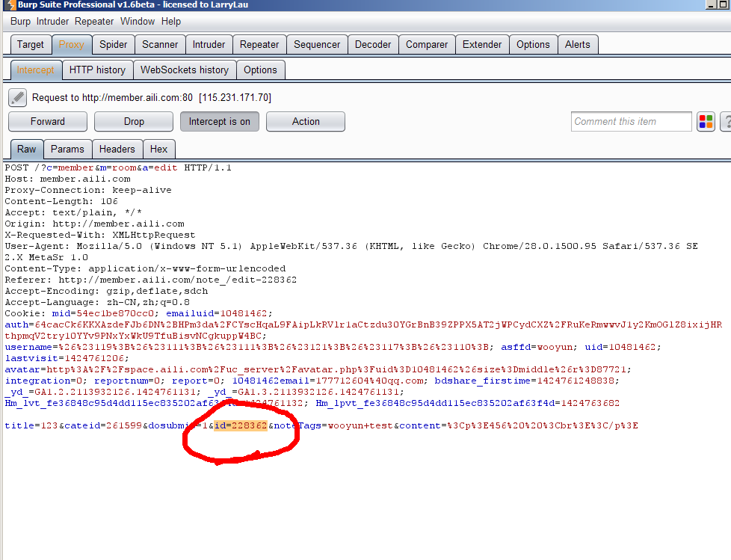Switch to the Intruder tool tab
The width and height of the screenshot is (731, 560).
[209, 44]
